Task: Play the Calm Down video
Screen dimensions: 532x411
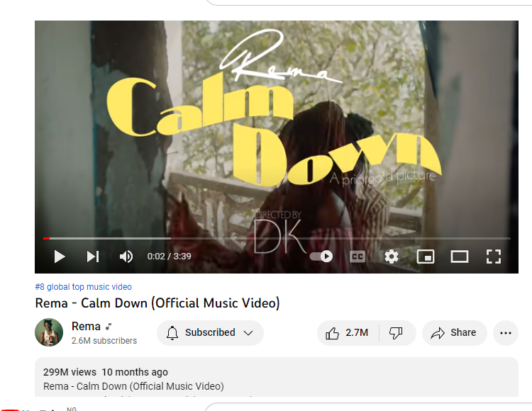Action: (x=60, y=257)
